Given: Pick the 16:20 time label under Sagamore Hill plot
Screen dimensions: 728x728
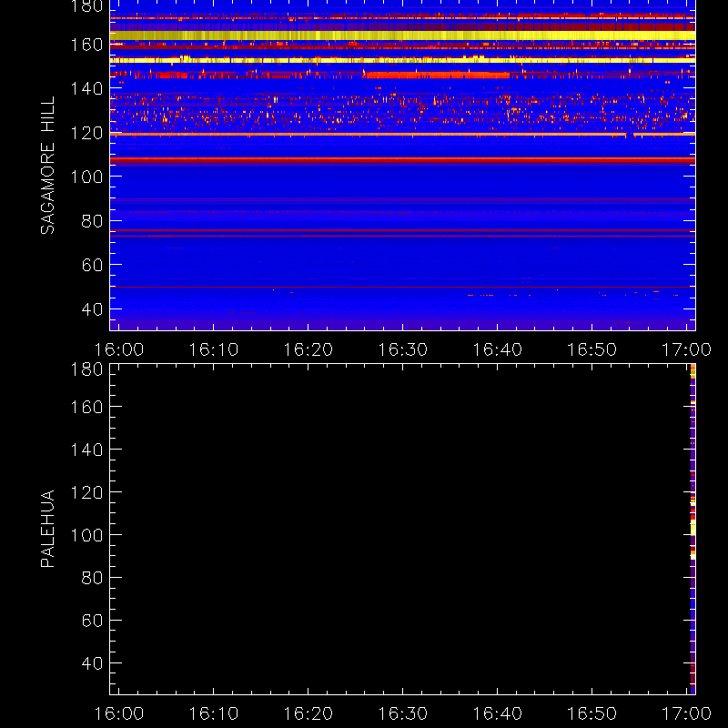Looking at the screenshot, I should [308, 349].
